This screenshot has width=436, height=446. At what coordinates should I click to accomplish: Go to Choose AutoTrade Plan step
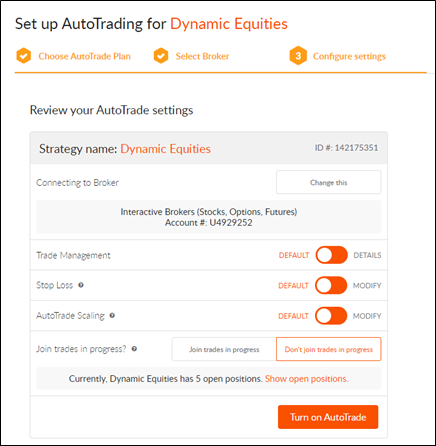point(84,56)
